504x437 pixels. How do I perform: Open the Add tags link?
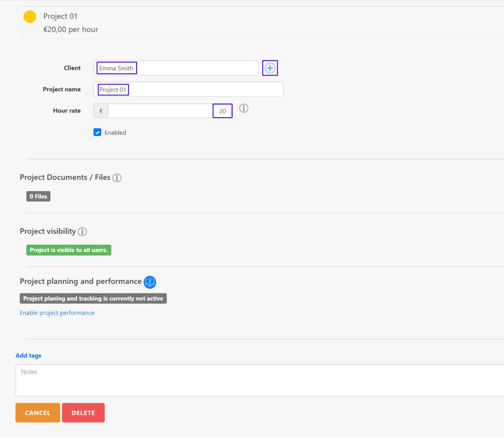(x=28, y=355)
